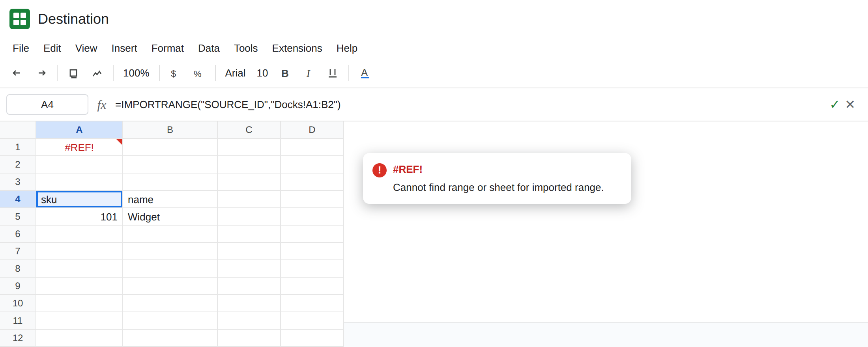Format as currency with dollar icon
The width and height of the screenshot is (868, 347).
point(173,73)
